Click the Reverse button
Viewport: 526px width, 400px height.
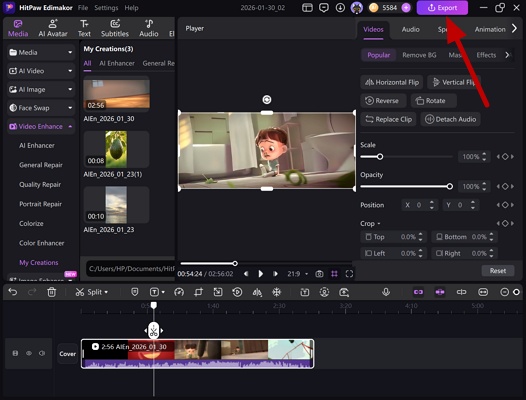click(383, 101)
